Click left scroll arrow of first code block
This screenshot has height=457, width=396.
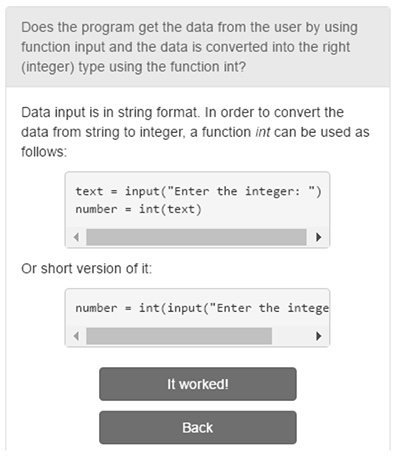click(77, 237)
